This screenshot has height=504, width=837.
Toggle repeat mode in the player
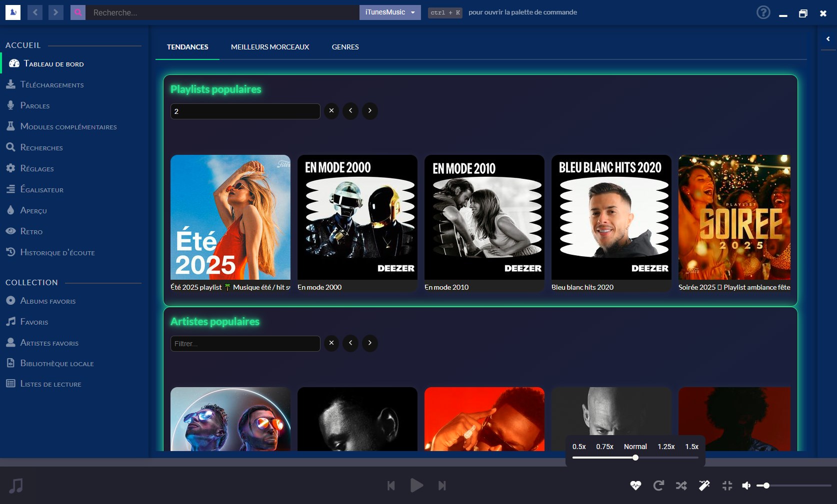pos(658,485)
